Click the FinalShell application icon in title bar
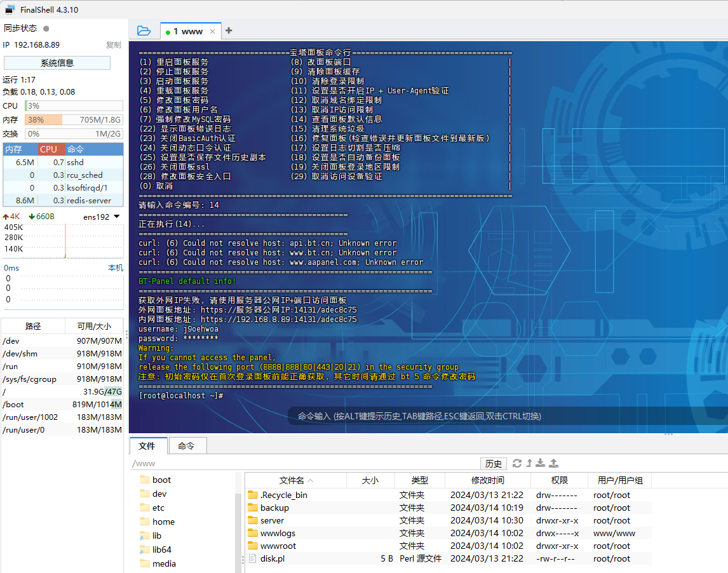728x573 pixels. tap(10, 10)
